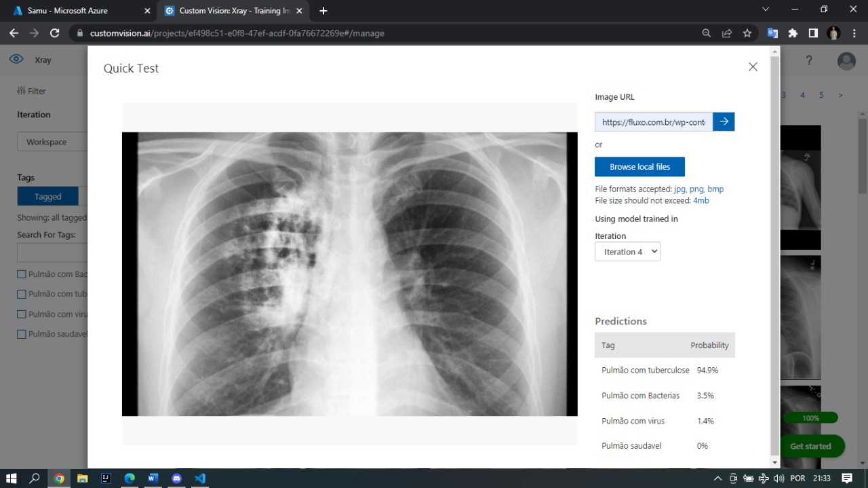Toggle the Pulmão com Bacterias checkbox

pos(22,274)
